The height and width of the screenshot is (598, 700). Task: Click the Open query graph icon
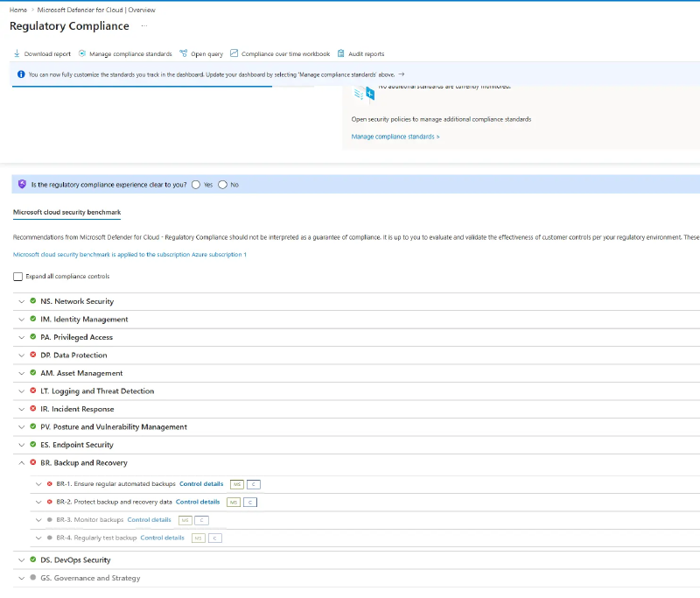coord(184,53)
